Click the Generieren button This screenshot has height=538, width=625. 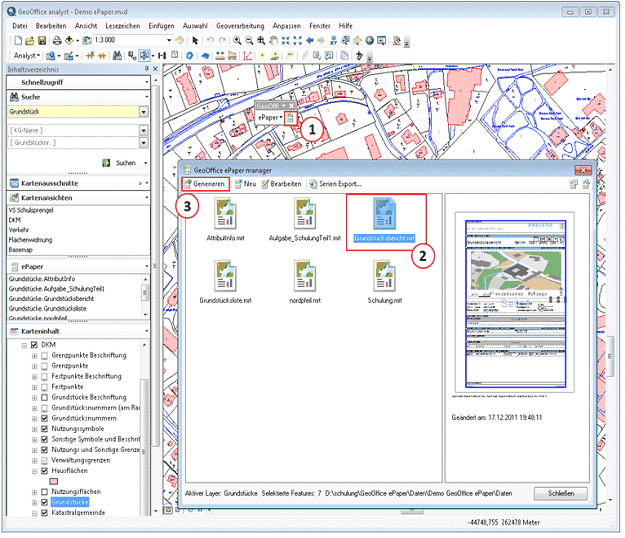[205, 185]
